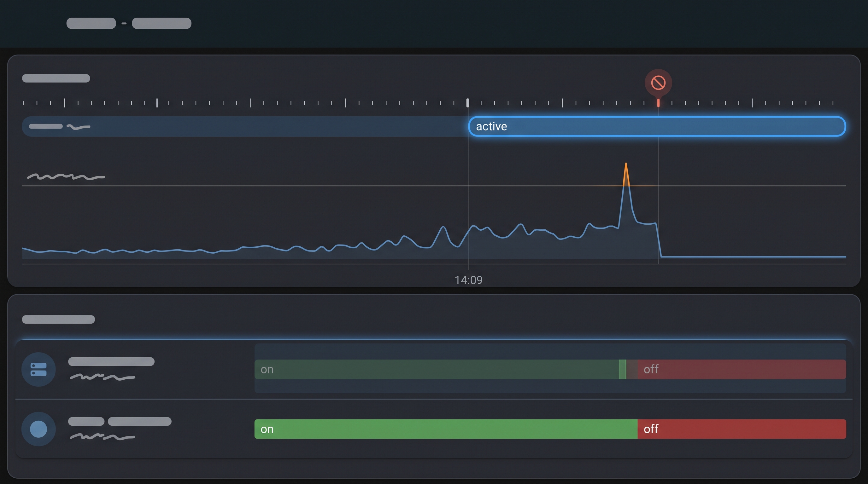
Task: Click the bright green 'on' segment in second row
Action: (x=446, y=429)
